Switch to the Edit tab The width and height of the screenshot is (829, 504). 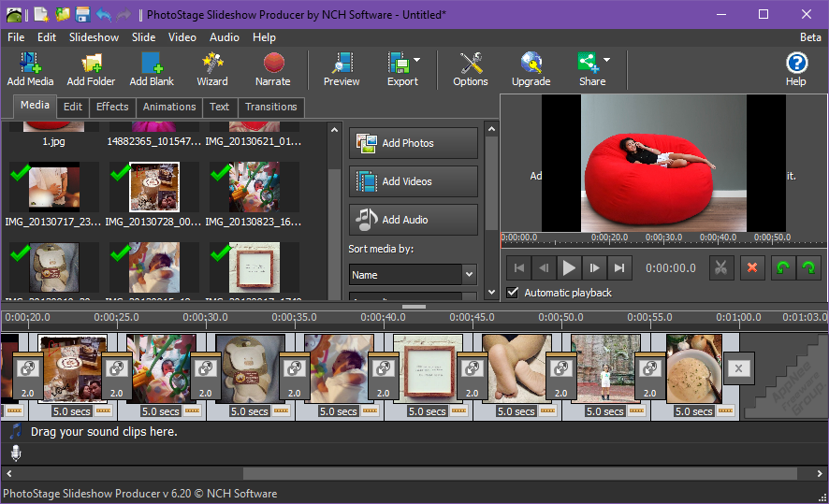[x=73, y=107]
